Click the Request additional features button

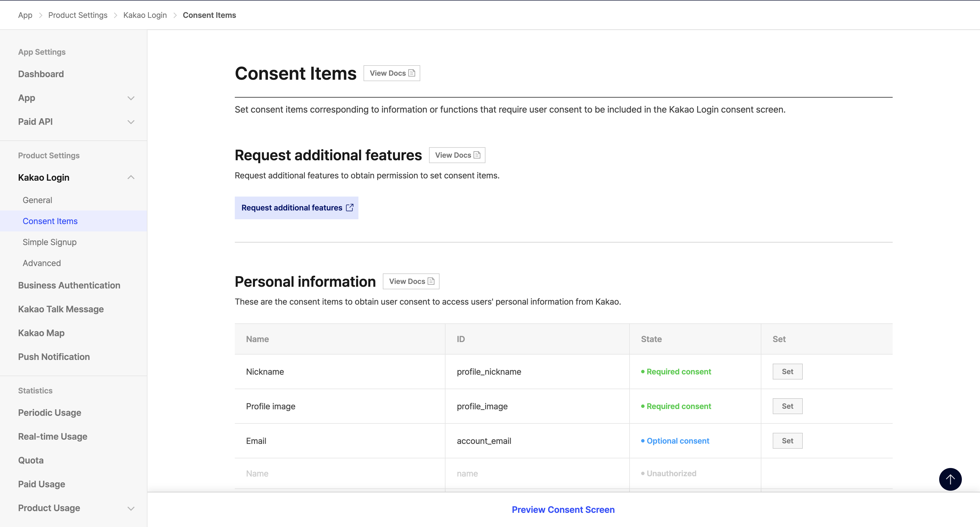296,208
